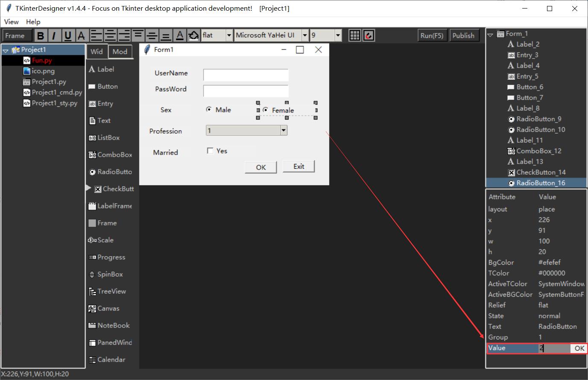Open Fun.py in project tree
588x380 pixels.
coord(42,60)
